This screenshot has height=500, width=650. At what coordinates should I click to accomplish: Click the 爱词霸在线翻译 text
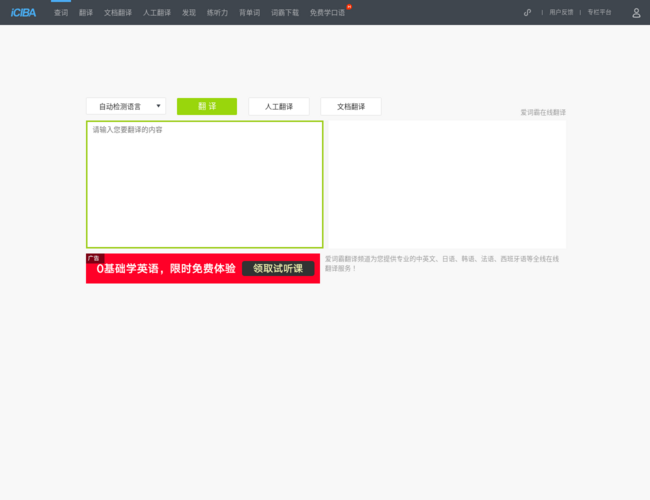coord(543,112)
